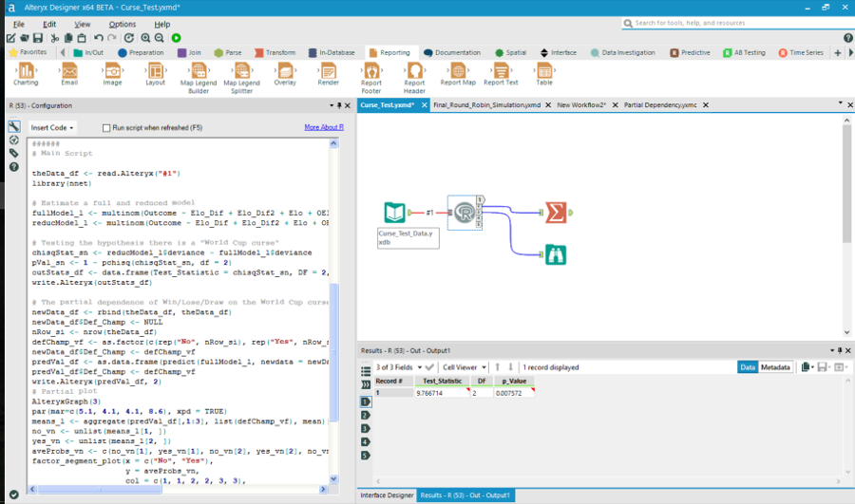855x504 pixels.
Task: Open the More About R link
Action: tap(323, 127)
